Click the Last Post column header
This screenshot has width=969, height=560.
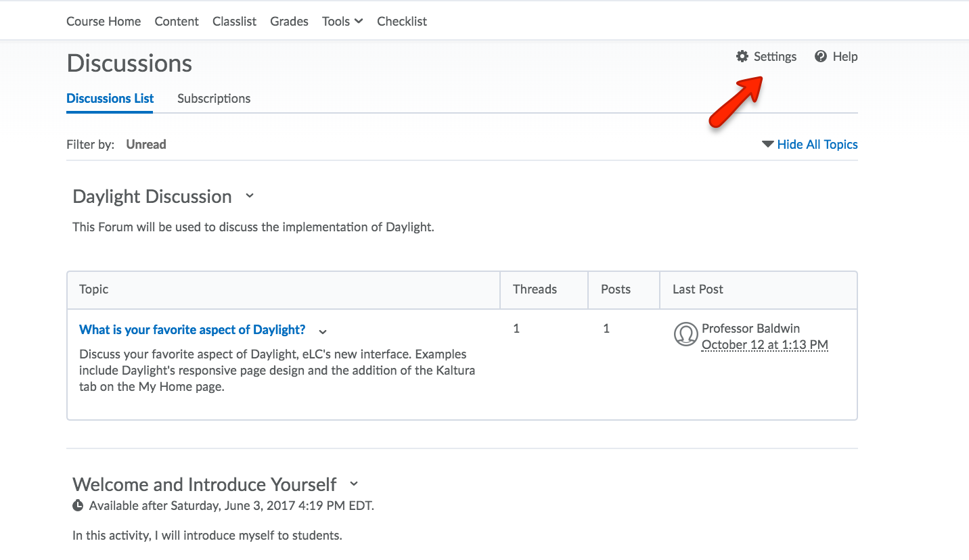click(x=698, y=289)
